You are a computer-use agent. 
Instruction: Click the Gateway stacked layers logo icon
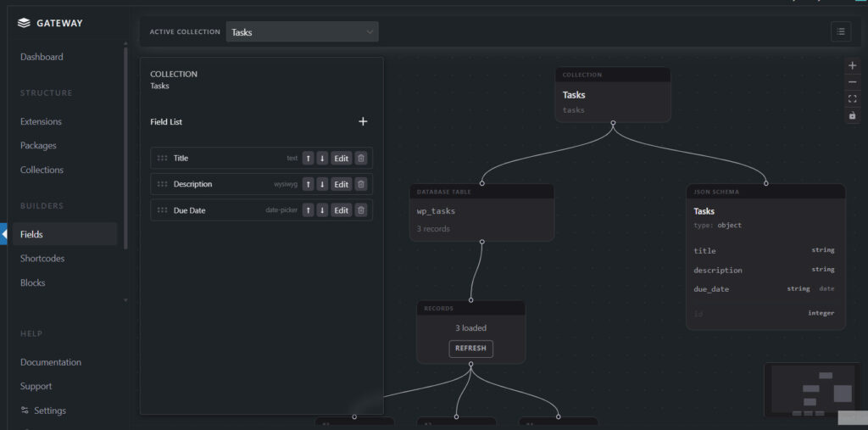coord(24,23)
